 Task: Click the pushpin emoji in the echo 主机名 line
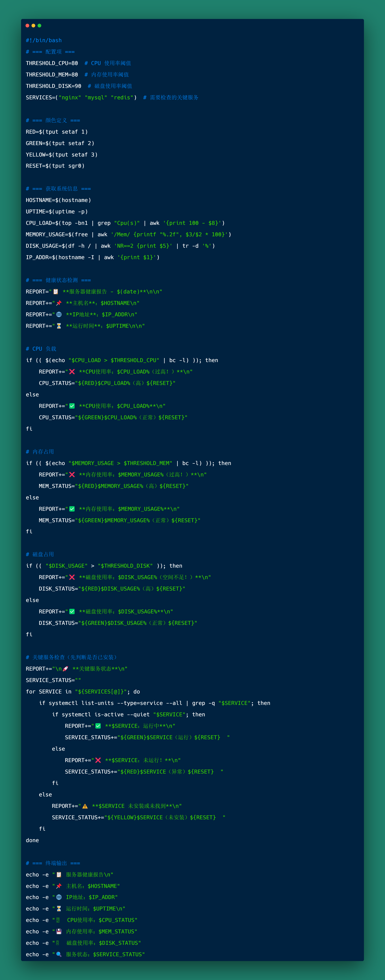click(59, 886)
